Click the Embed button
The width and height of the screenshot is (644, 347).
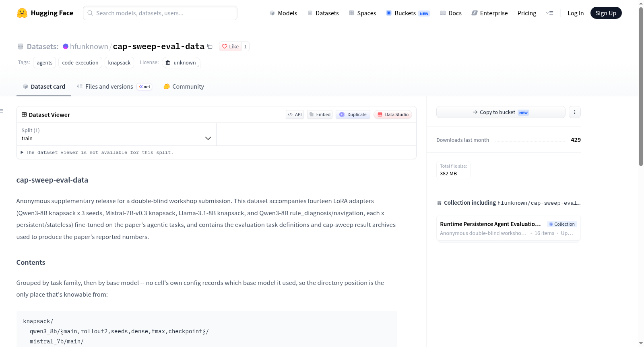click(x=320, y=114)
